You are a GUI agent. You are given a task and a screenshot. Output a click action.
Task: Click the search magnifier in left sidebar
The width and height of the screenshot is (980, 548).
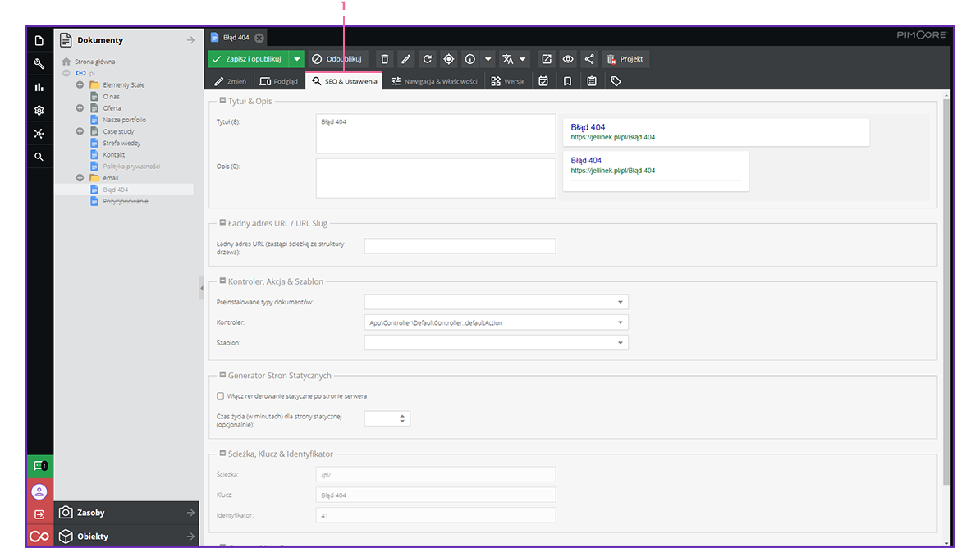(x=39, y=157)
